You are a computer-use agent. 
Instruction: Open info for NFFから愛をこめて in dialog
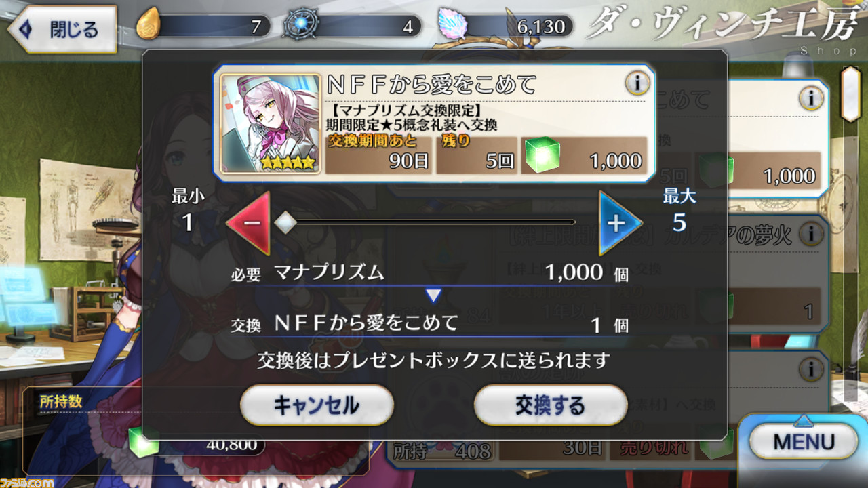(x=636, y=84)
